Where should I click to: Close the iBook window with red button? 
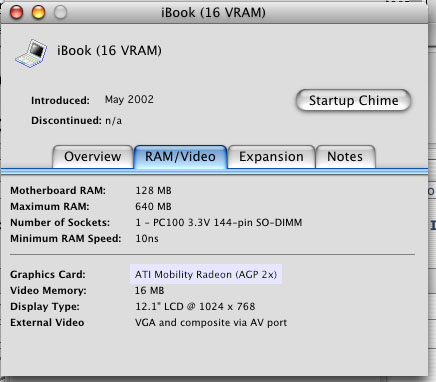16,13
